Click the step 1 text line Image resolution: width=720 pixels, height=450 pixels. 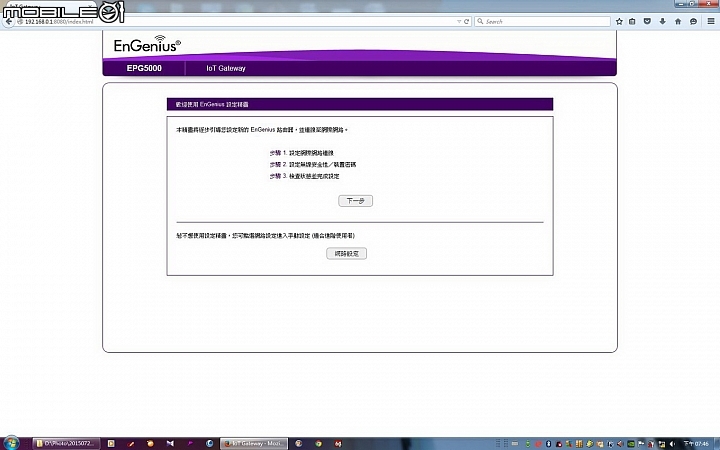point(302,153)
